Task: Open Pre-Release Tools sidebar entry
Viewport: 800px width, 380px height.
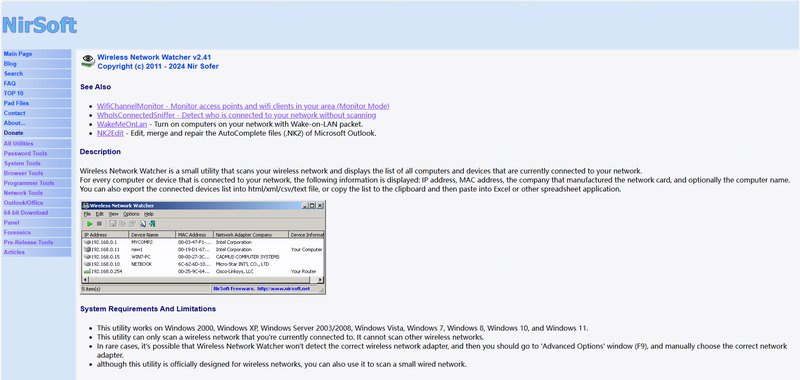Action: point(29,242)
